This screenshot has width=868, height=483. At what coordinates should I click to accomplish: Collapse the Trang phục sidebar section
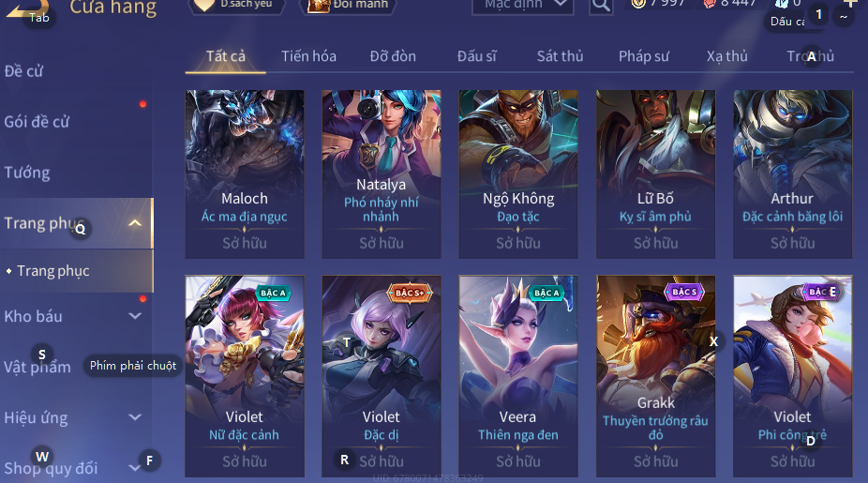click(x=135, y=223)
